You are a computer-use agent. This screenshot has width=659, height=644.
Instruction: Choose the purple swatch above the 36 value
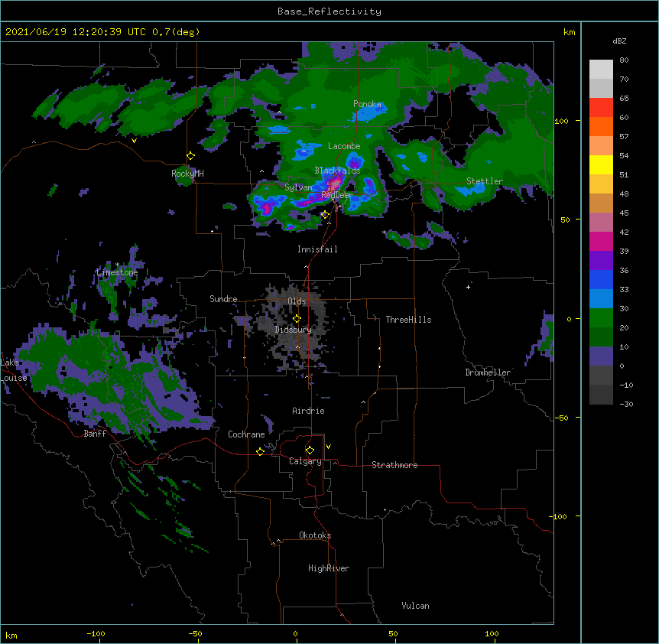pos(601,260)
